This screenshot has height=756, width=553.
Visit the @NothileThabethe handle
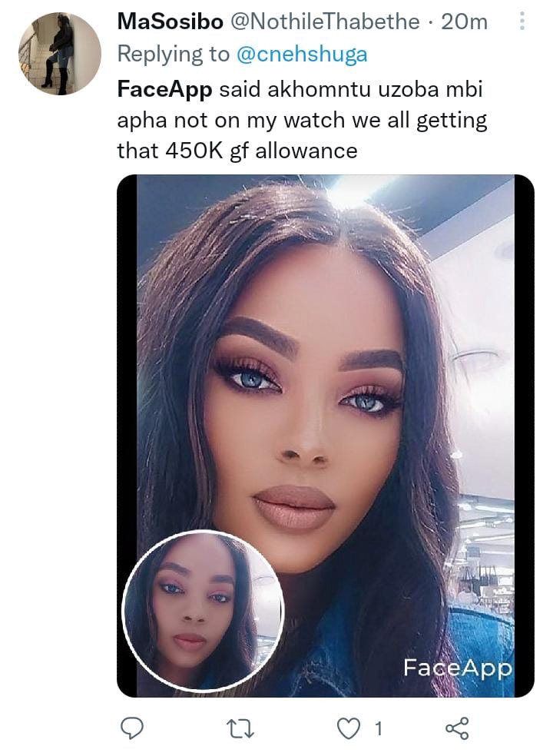(326, 22)
